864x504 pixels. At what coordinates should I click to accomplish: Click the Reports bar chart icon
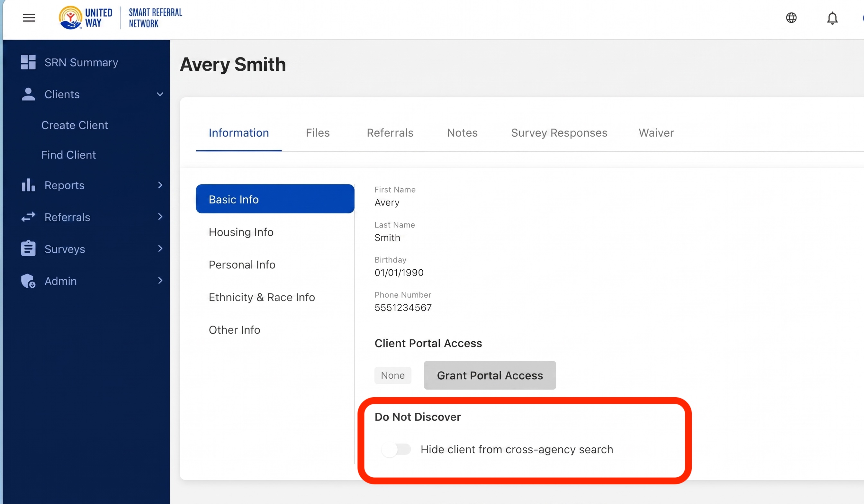point(28,185)
